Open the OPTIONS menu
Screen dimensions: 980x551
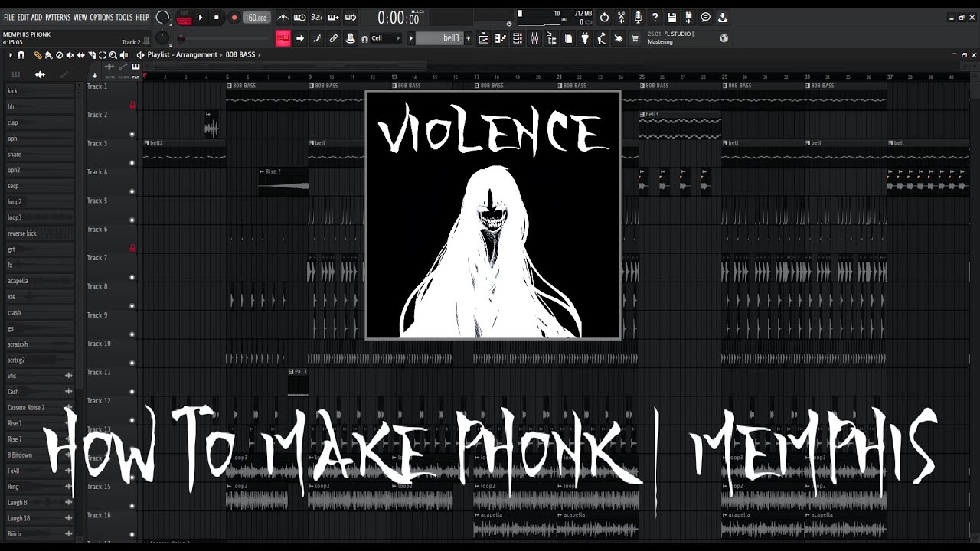click(101, 18)
